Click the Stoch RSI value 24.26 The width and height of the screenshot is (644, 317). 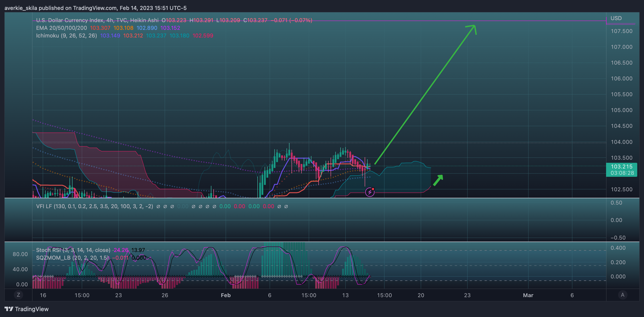click(x=121, y=250)
